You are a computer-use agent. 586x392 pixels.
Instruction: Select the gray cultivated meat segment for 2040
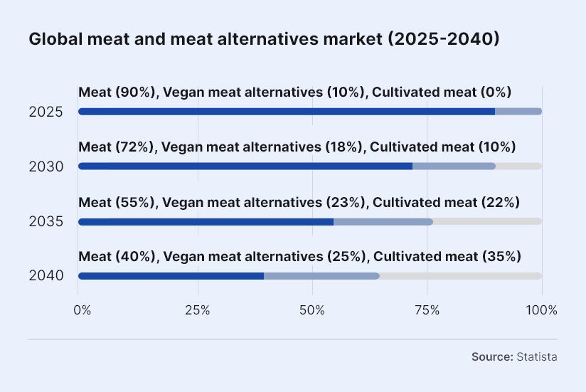coord(461,276)
